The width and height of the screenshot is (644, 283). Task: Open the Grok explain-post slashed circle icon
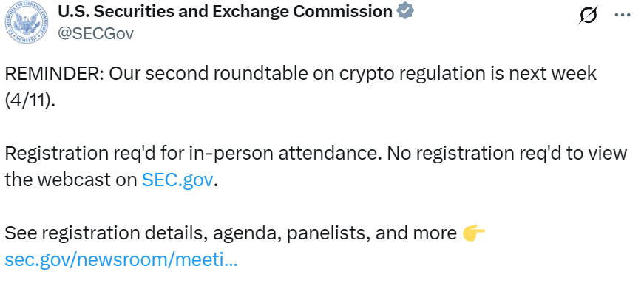[x=588, y=16]
